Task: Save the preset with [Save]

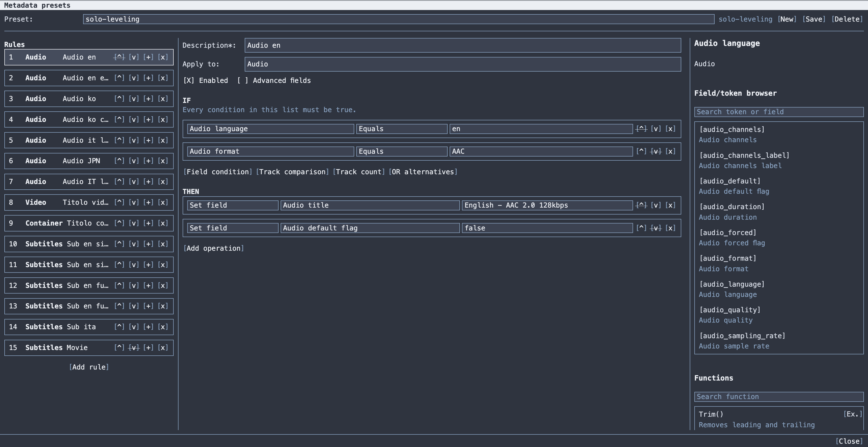Action: click(x=814, y=19)
